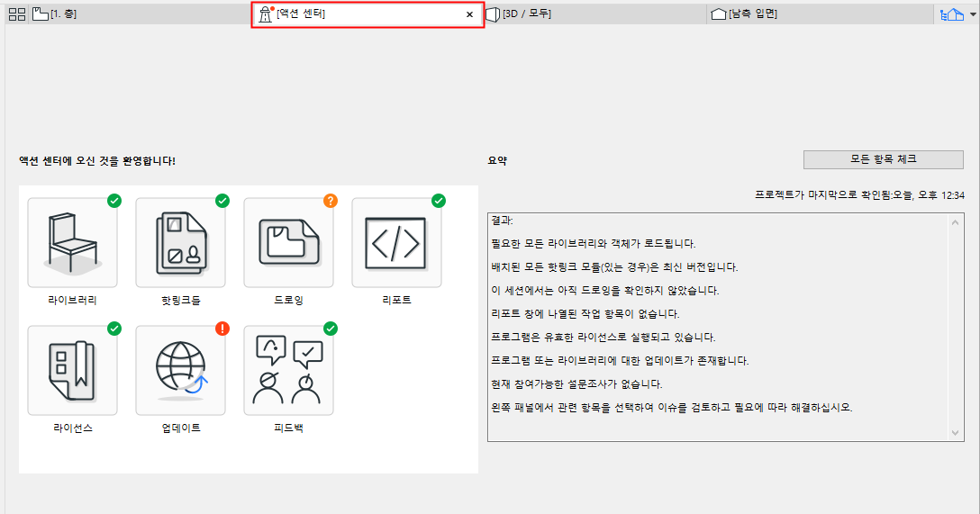The height and width of the screenshot is (514, 980).
Task: Click the 모든 항목 체크 button
Action: click(883, 159)
